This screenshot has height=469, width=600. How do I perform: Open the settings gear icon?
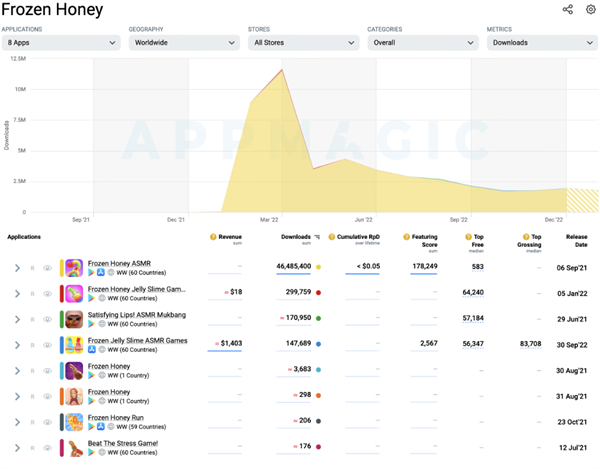(x=591, y=10)
